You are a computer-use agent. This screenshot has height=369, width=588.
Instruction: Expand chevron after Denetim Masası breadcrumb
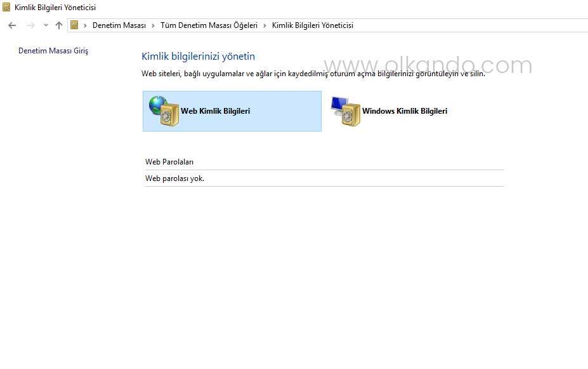click(153, 25)
